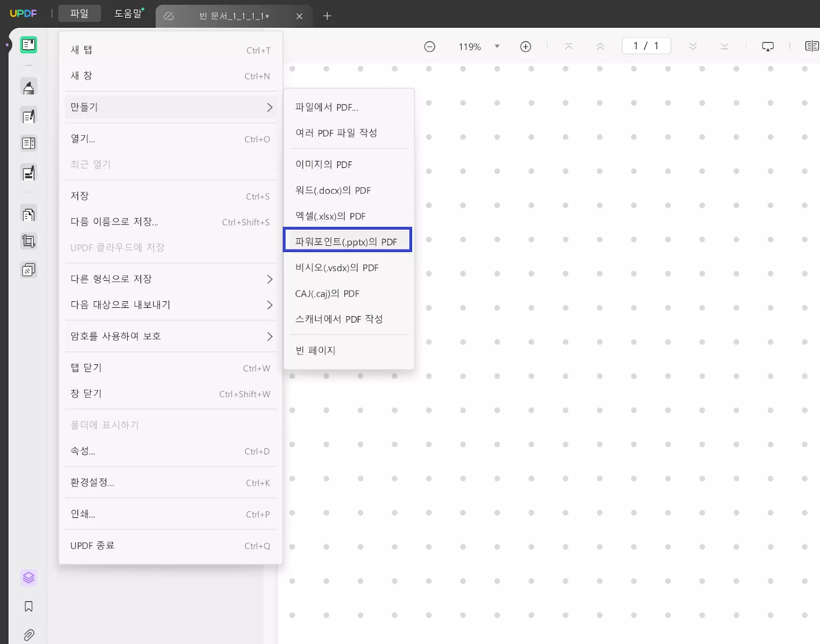
Task: Jump to last page arrow
Action: point(724,46)
